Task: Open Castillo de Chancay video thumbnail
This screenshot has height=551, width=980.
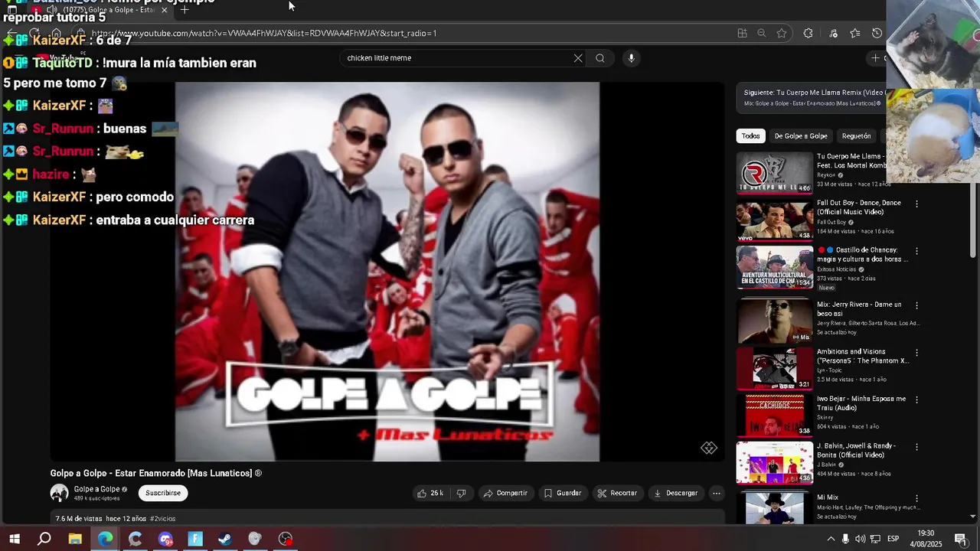Action: coord(774,267)
